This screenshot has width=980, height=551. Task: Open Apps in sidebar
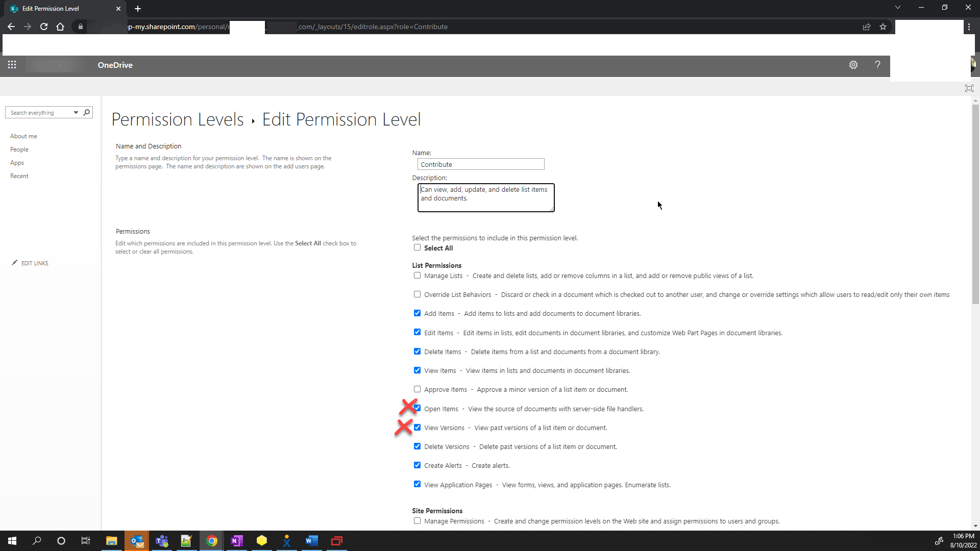[x=17, y=163]
